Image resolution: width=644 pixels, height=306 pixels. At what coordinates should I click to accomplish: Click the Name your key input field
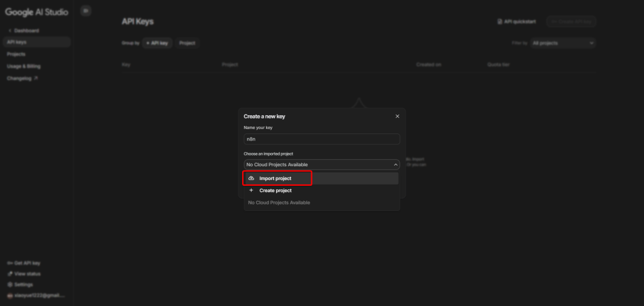click(x=321, y=139)
